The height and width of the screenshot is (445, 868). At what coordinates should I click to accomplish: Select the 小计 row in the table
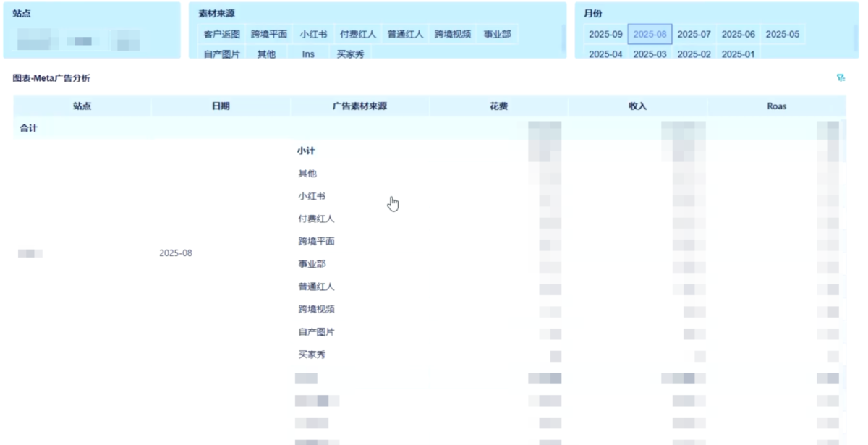tap(306, 151)
